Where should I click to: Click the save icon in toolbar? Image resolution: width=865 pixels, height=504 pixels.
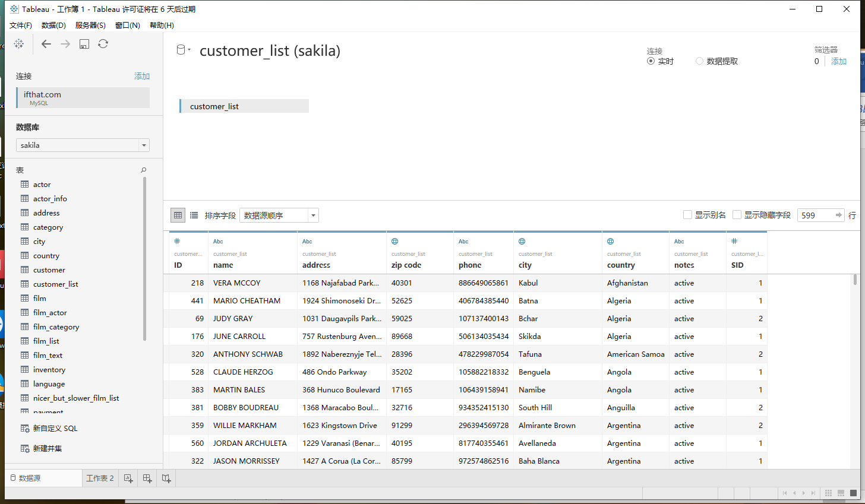[84, 44]
